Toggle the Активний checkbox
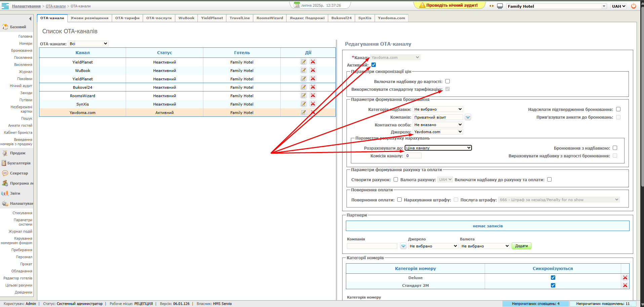The image size is (644, 307). 373,65
